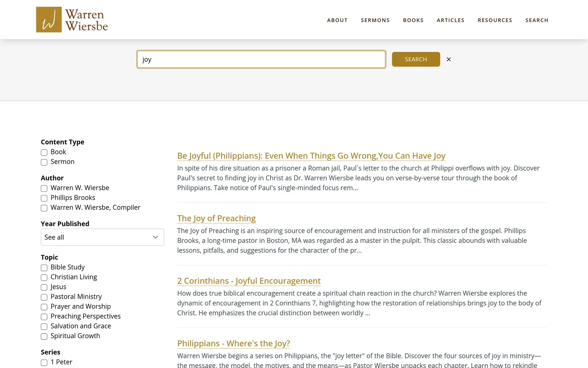This screenshot has width=588, height=368.
Task: Check the Book content type filter
Action: coord(44,152)
